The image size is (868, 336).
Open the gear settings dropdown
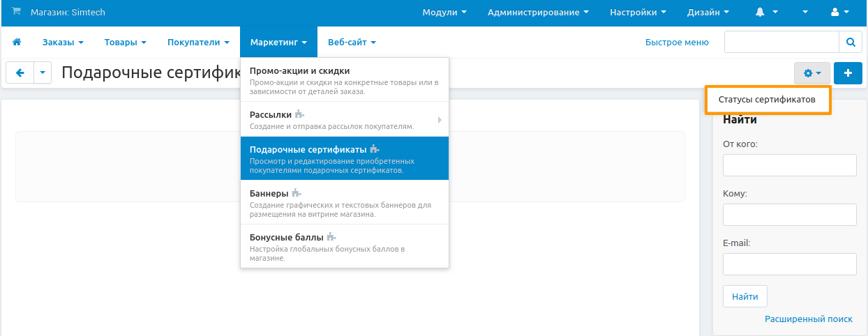click(x=812, y=73)
